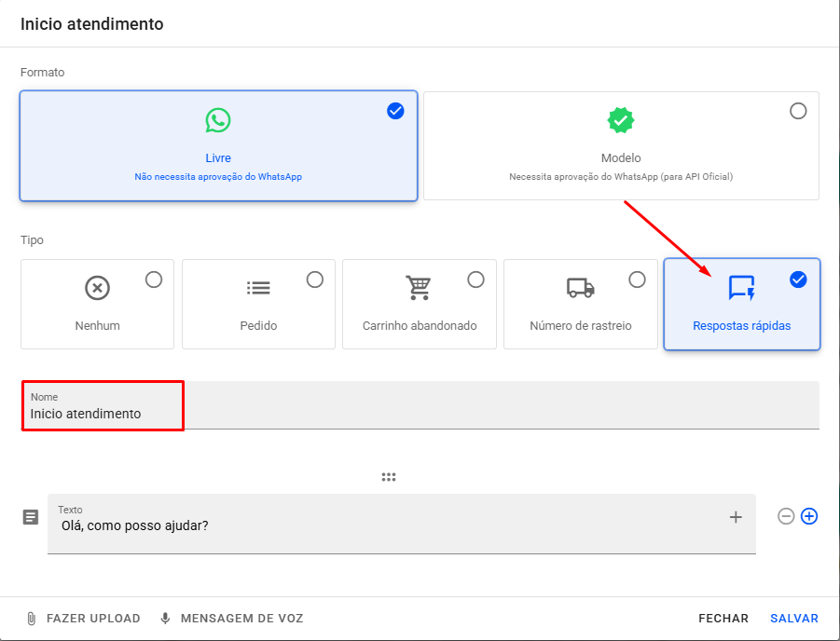Image resolution: width=840 pixels, height=641 pixels.
Task: Click the drag handle dots above text
Action: click(389, 477)
